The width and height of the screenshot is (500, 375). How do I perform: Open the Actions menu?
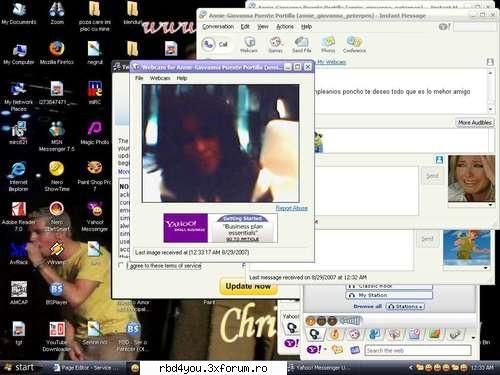pos(285,27)
